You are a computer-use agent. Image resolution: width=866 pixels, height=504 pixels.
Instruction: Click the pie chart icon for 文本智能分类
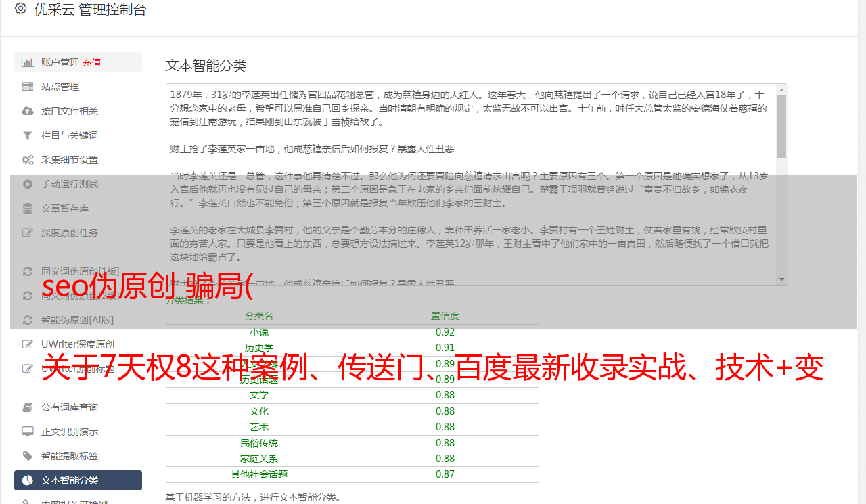[28, 480]
